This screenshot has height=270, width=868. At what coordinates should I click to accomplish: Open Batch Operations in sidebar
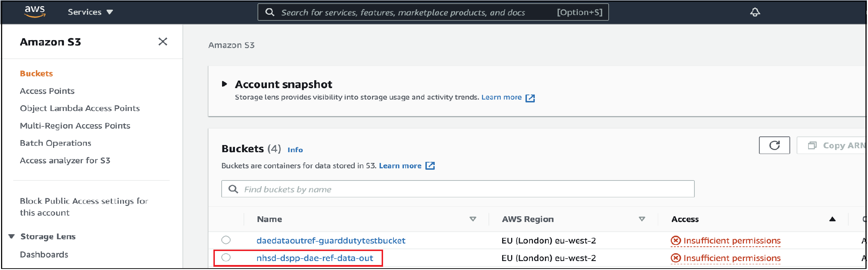click(x=56, y=143)
